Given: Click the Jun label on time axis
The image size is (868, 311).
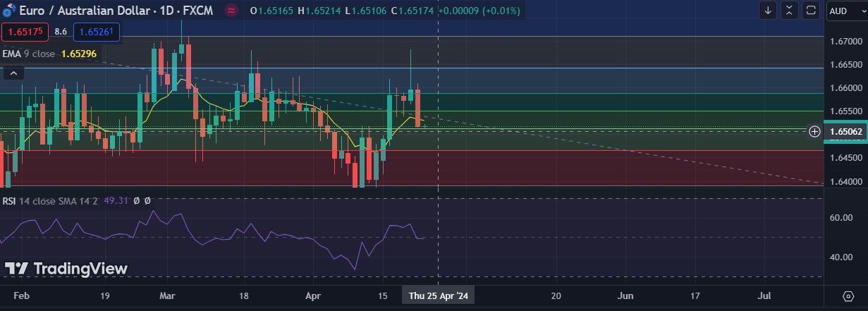Looking at the screenshot, I should [626, 295].
